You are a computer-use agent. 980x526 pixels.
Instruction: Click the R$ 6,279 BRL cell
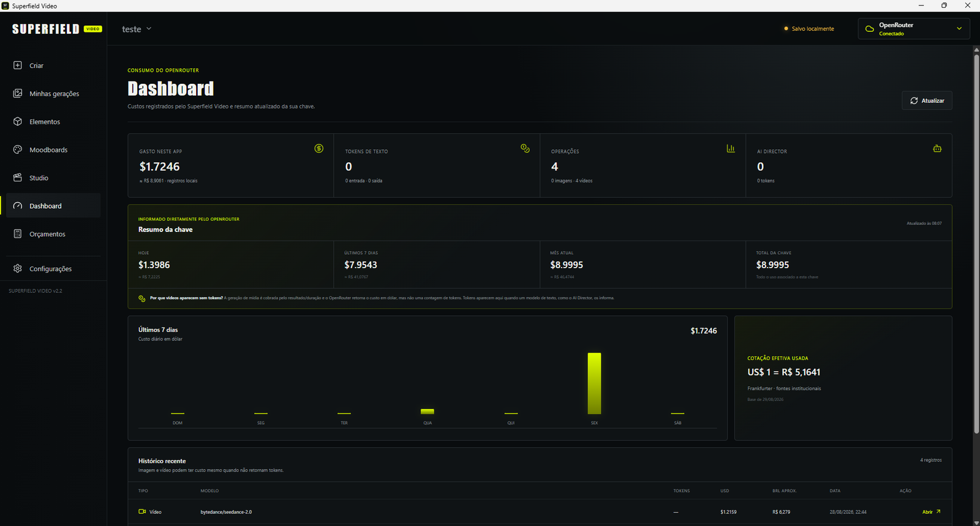(x=782, y=512)
